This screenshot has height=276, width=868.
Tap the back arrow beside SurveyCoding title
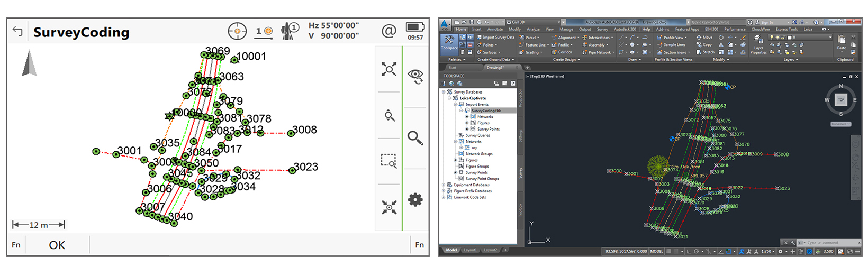coord(18,32)
